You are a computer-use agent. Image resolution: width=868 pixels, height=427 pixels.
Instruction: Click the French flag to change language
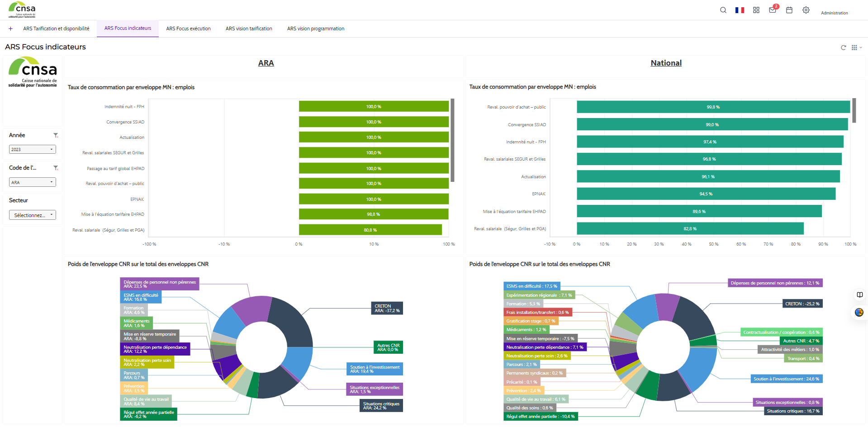tap(740, 9)
